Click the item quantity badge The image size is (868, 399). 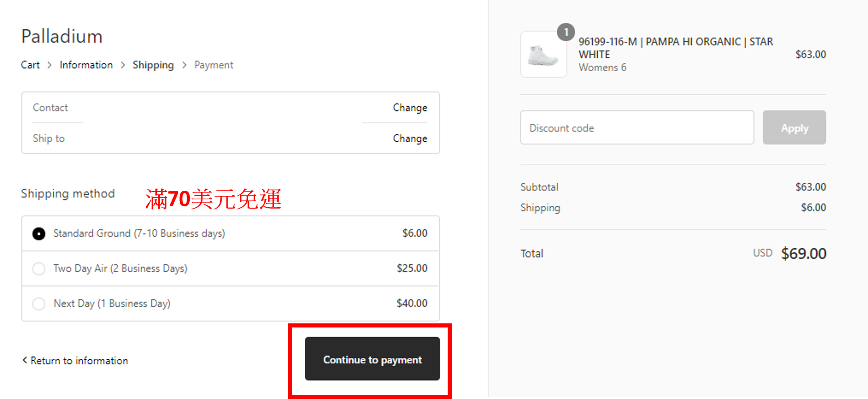(x=566, y=32)
